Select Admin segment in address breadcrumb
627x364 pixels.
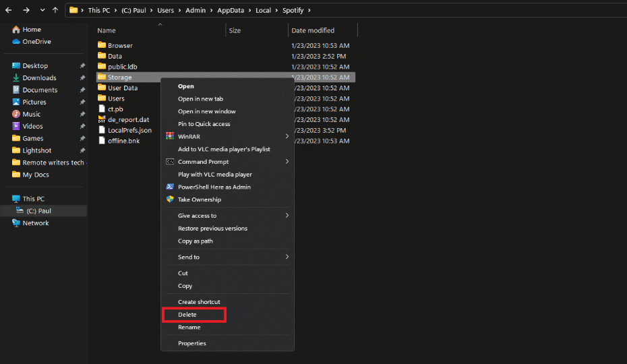point(196,10)
